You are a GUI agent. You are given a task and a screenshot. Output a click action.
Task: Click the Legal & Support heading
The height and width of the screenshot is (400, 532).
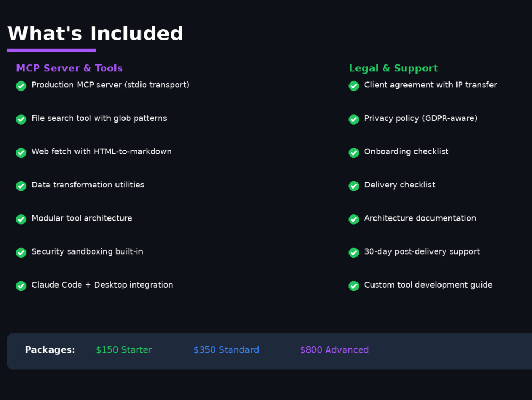394,68
